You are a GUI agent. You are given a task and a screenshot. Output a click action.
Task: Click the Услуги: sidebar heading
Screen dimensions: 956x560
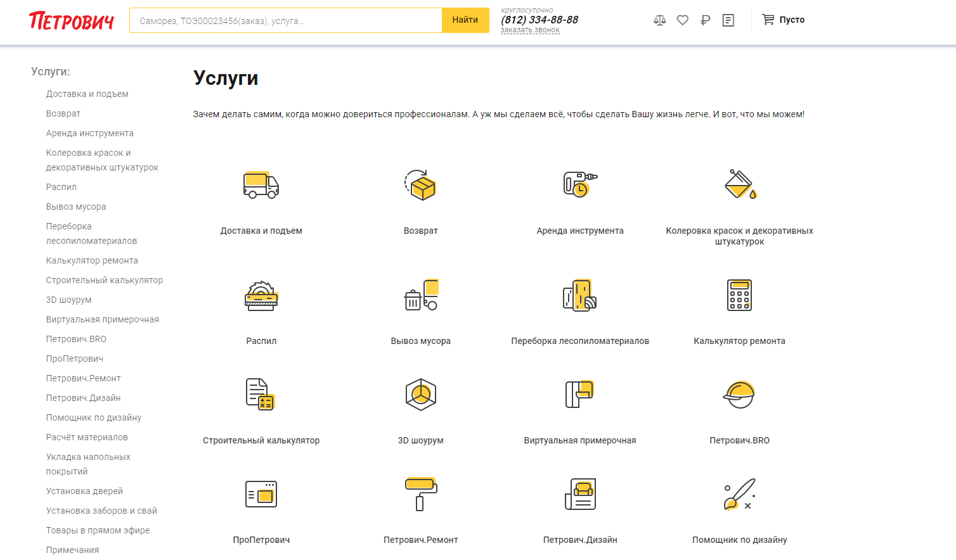click(x=51, y=72)
